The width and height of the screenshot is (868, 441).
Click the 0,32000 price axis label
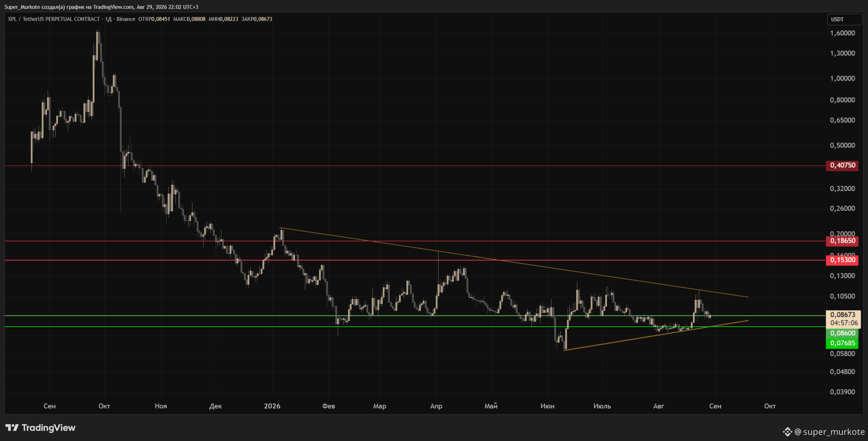[843, 189]
